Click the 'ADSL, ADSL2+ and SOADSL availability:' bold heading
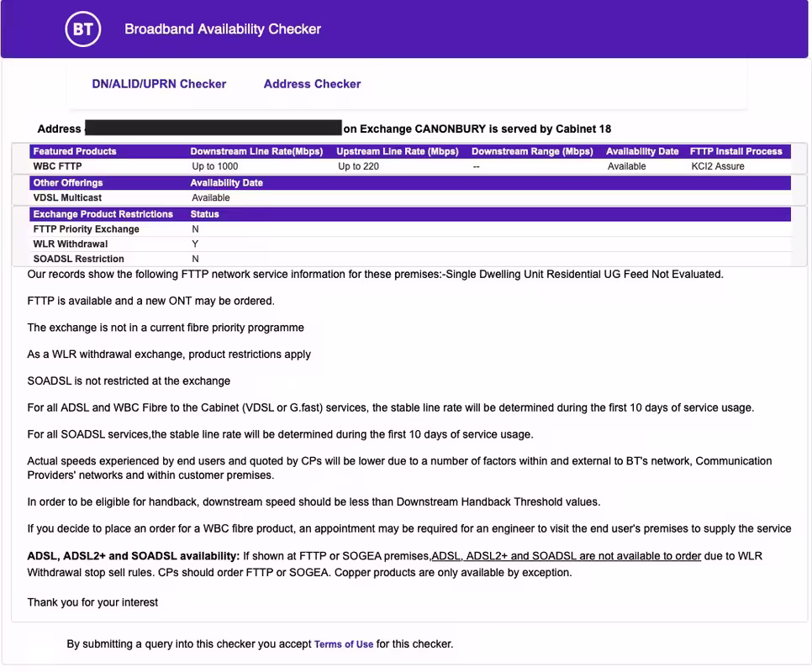Image resolution: width=812 pixels, height=672 pixels. pos(134,556)
